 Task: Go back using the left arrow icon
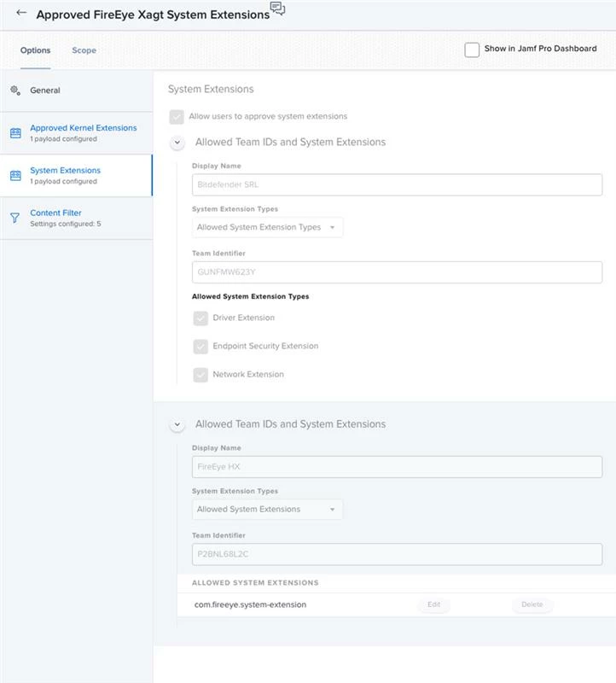coord(20,13)
